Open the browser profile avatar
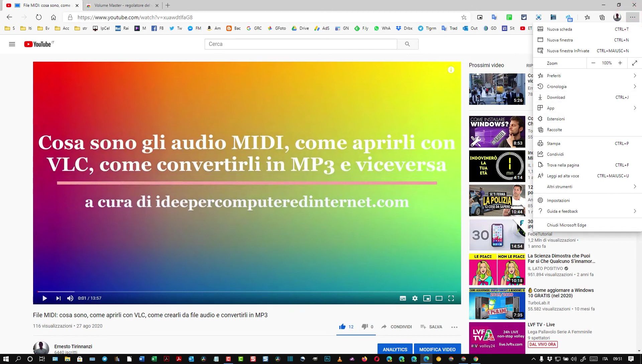The height and width of the screenshot is (364, 642). tap(617, 17)
